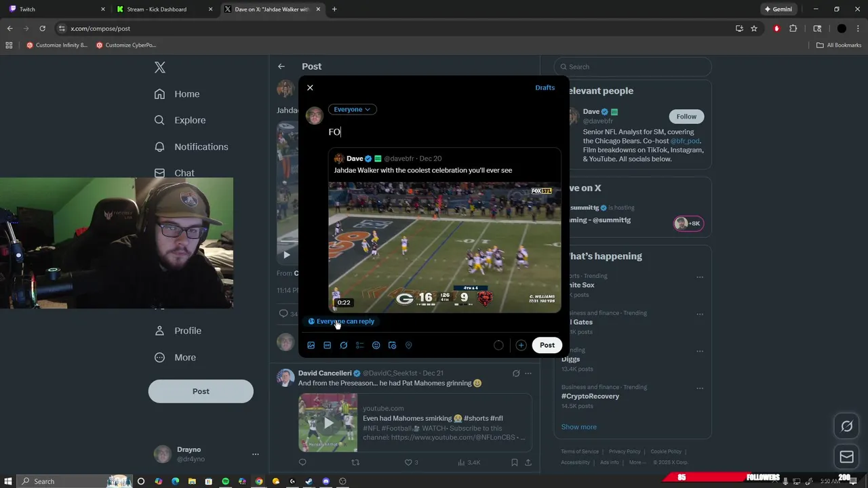868x488 pixels.
Task: Reply to David Cancelleri's post
Action: tap(302, 462)
